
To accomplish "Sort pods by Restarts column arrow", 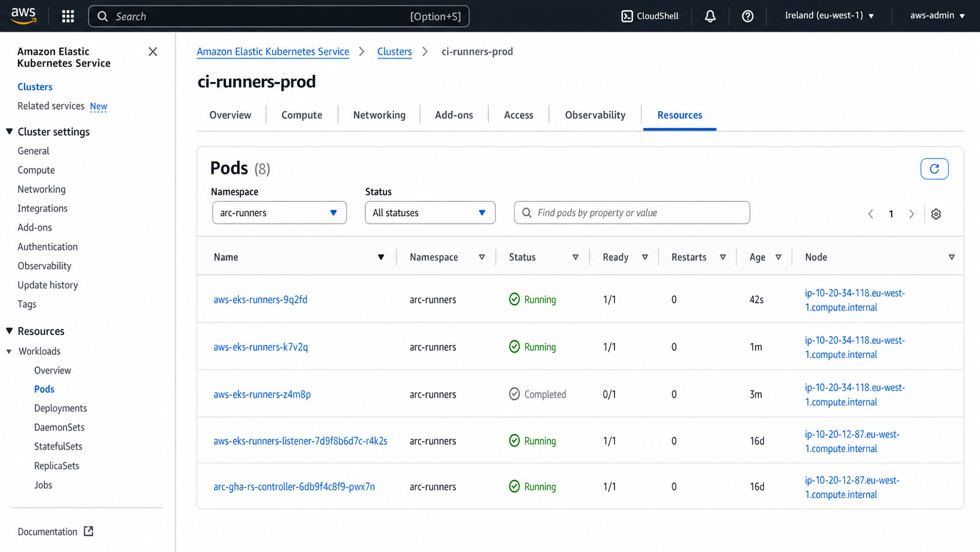I will (x=723, y=257).
